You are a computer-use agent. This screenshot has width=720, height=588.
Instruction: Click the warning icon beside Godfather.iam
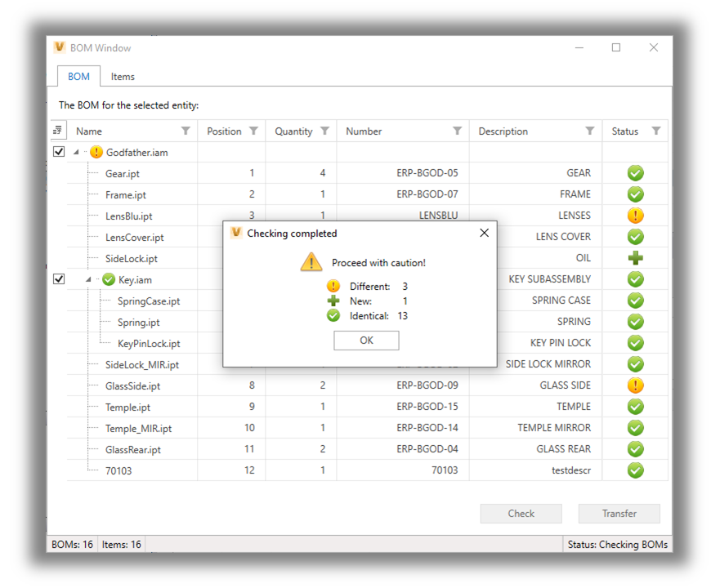(96, 152)
